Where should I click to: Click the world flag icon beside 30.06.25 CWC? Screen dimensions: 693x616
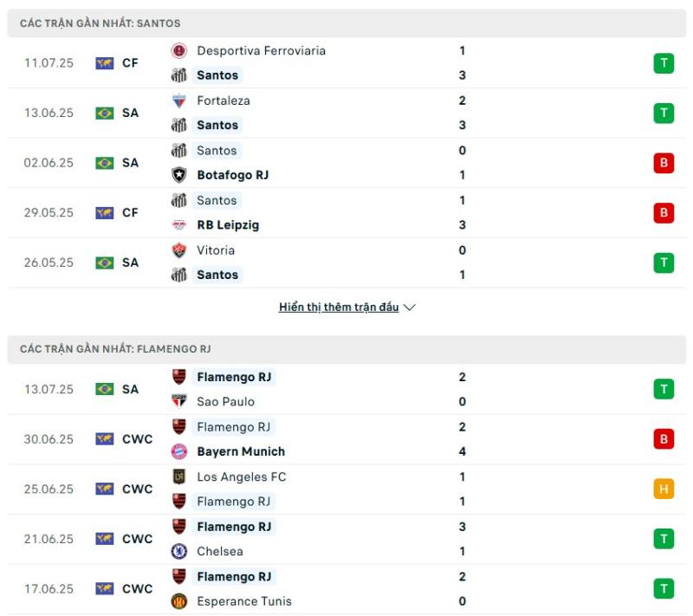[x=105, y=439]
